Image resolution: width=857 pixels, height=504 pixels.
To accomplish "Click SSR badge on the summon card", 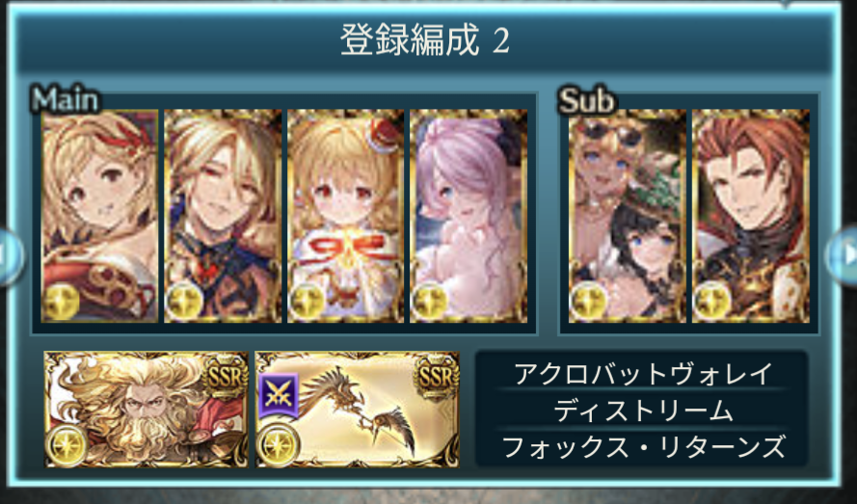I will click(x=226, y=377).
